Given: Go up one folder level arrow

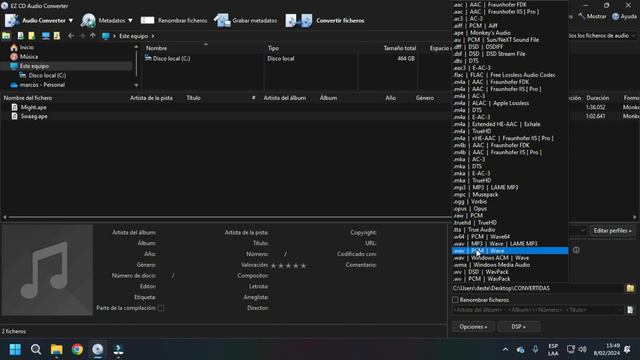Looking at the screenshot, I should pyautogui.click(x=93, y=36).
